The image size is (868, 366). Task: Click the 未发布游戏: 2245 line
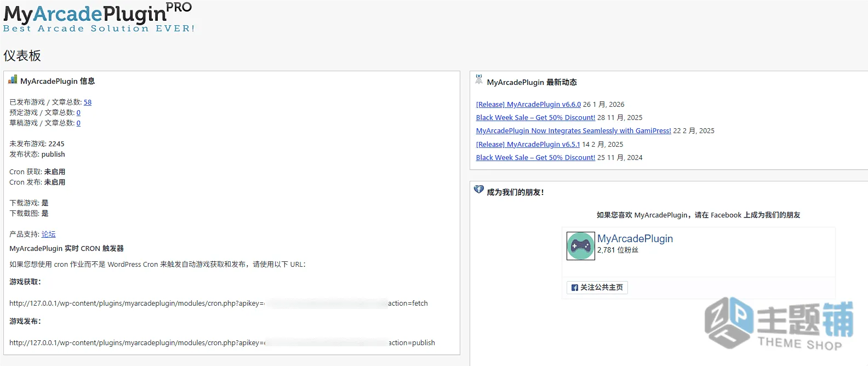[x=37, y=144]
